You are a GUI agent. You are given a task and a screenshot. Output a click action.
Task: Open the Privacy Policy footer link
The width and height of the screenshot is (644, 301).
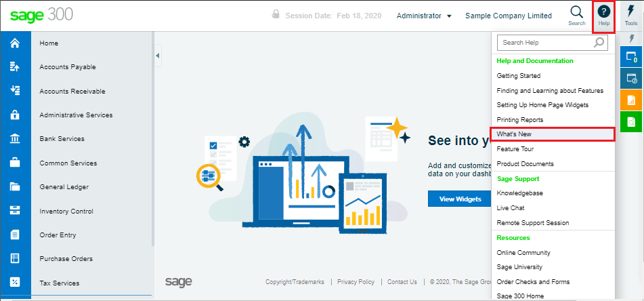[x=356, y=281]
